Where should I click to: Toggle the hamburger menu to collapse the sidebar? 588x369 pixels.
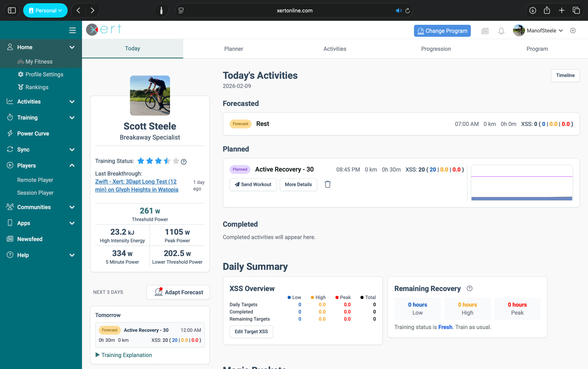[x=72, y=30]
